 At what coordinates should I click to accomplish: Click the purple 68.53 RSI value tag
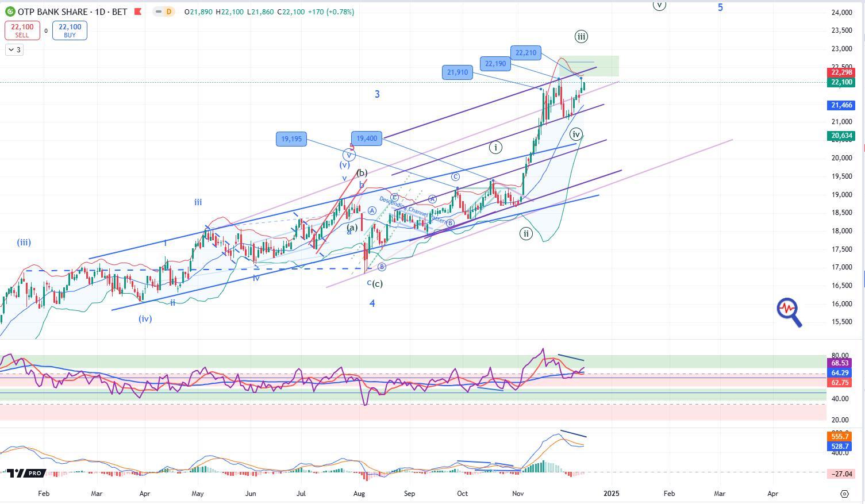point(840,363)
